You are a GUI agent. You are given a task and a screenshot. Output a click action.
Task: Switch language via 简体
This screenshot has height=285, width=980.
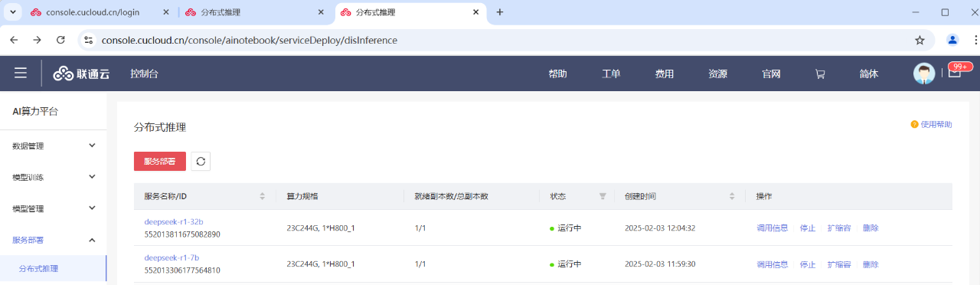click(x=869, y=74)
